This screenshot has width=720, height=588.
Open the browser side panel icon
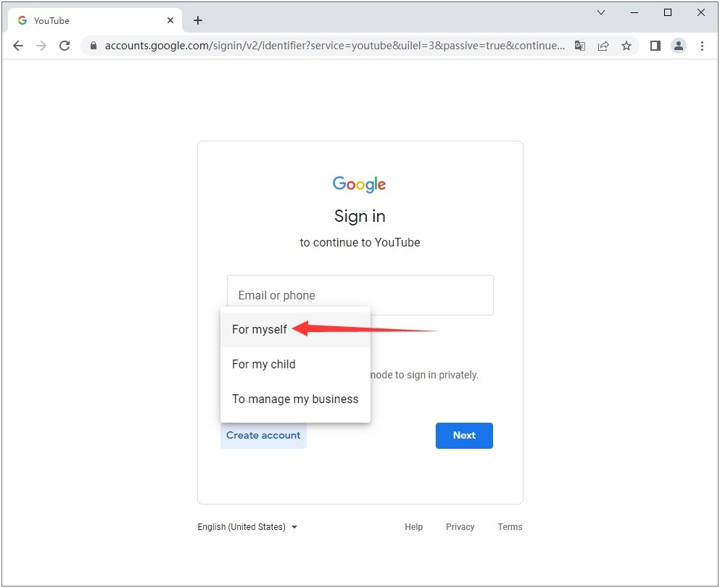[x=655, y=45]
